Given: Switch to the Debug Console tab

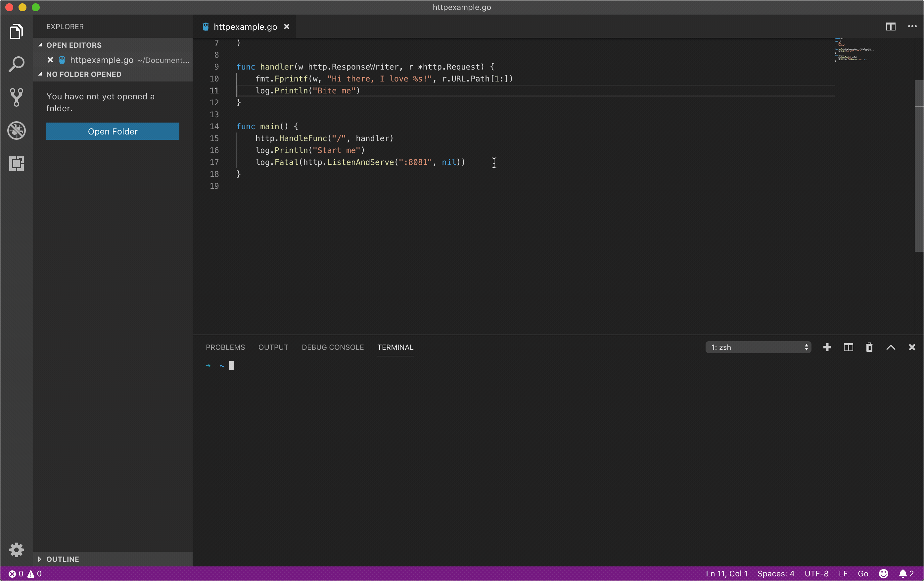Looking at the screenshot, I should point(332,347).
